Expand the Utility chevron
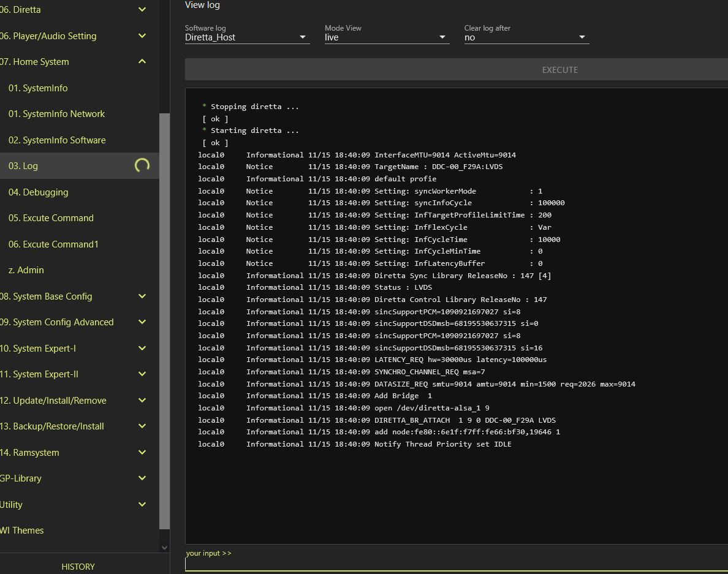 click(142, 504)
